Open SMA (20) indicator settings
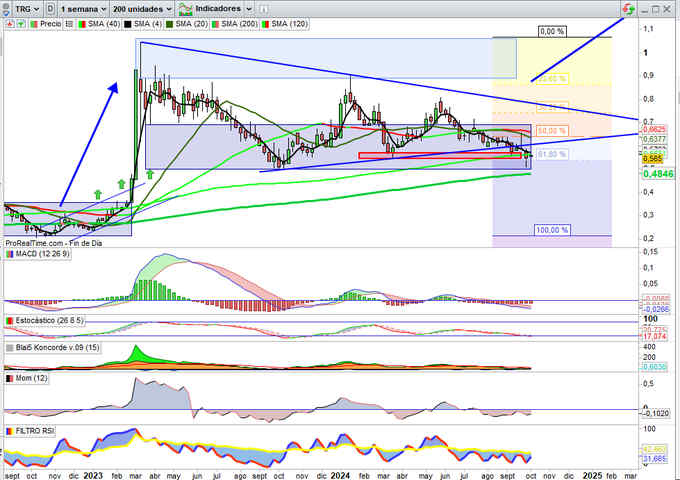This screenshot has height=480, width=680. [x=192, y=24]
